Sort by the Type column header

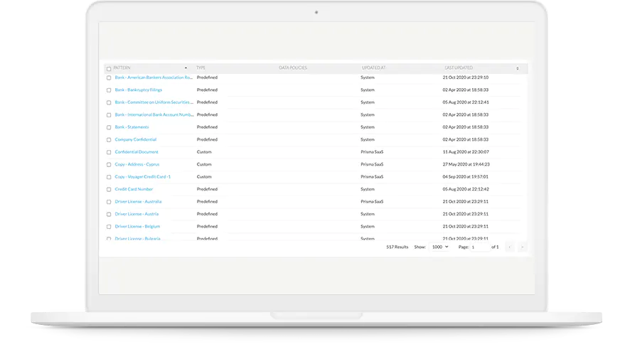point(201,68)
